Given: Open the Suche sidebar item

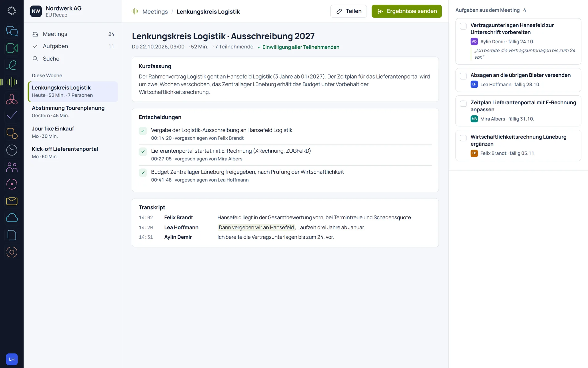Looking at the screenshot, I should point(73,59).
